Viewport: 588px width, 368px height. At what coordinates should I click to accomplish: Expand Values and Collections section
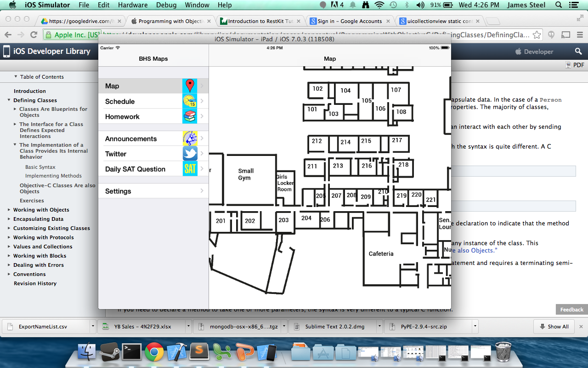coord(9,247)
